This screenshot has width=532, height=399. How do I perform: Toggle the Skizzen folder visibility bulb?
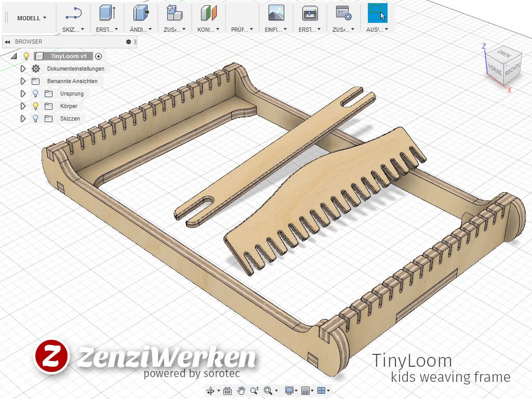click(x=35, y=118)
